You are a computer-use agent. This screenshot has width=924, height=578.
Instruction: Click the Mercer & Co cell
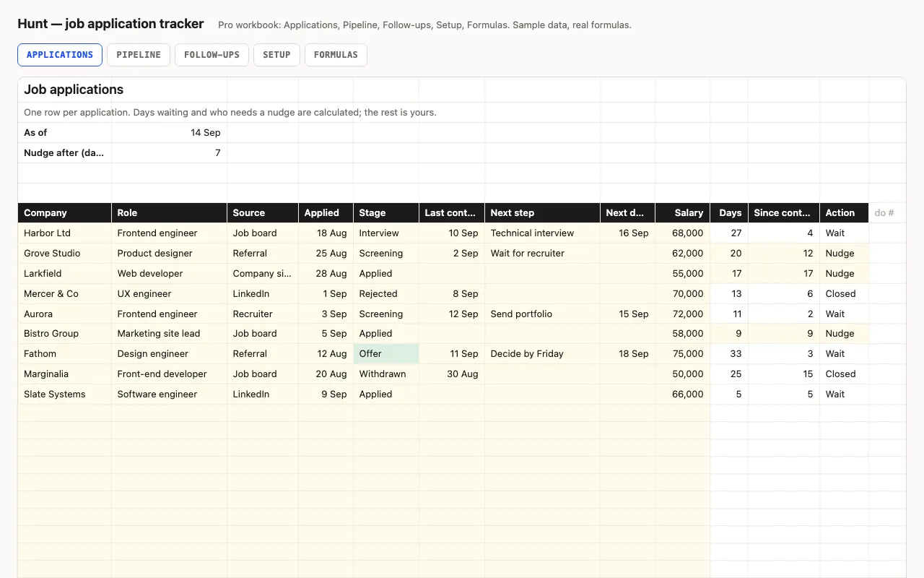[65, 294]
